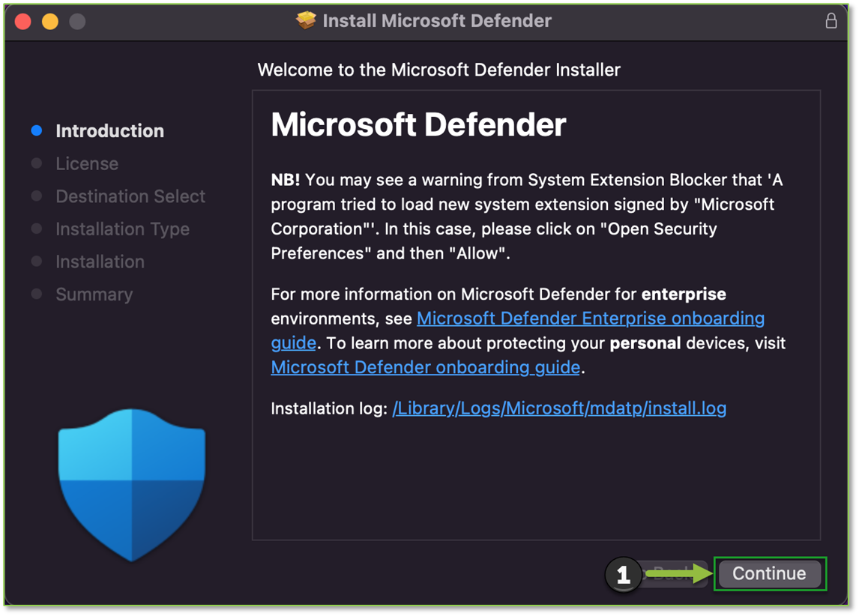The height and width of the screenshot is (616, 859).
Task: Click the Installation step in the sidebar
Action: [100, 262]
